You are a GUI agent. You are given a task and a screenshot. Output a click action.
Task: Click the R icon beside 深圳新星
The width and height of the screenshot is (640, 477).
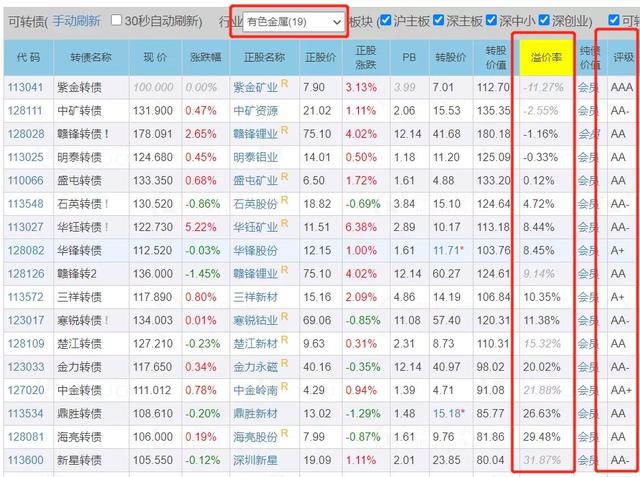point(283,457)
